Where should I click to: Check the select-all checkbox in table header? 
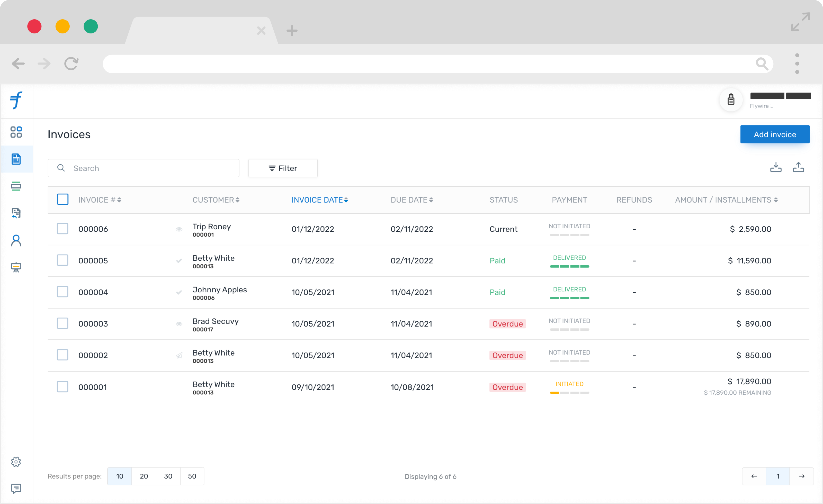[x=62, y=199]
